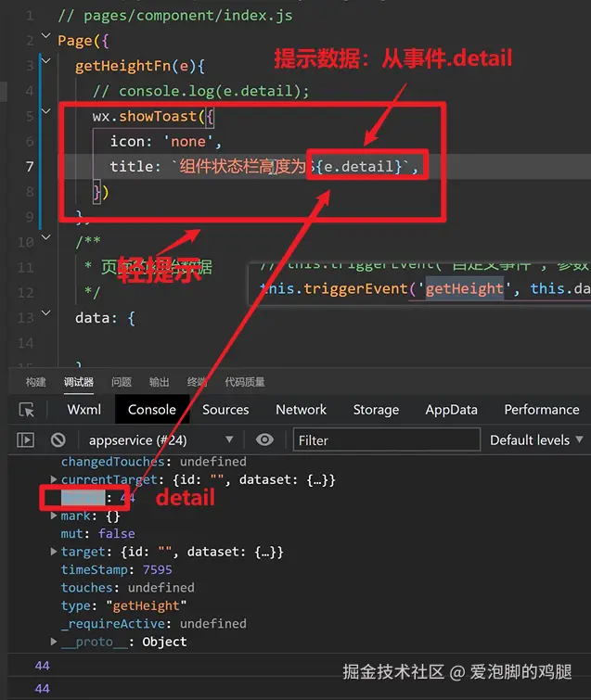
Task: Click line number 7 in gutter
Action: [x=30, y=167]
